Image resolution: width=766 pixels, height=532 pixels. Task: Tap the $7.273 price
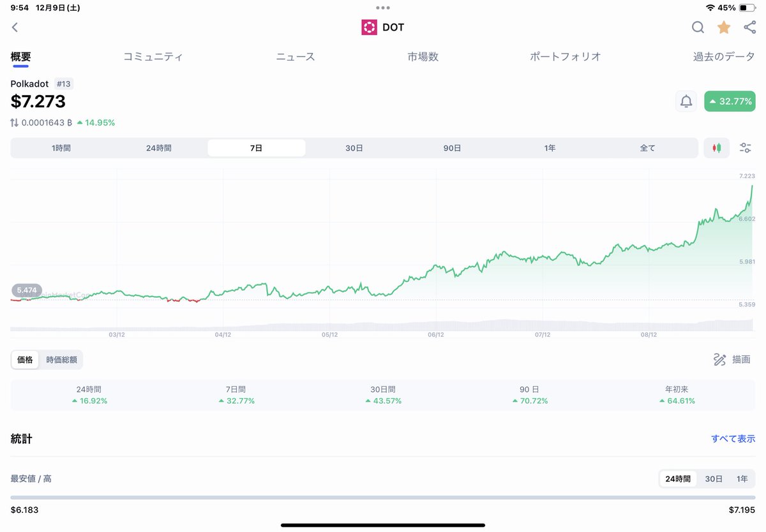[38, 101]
